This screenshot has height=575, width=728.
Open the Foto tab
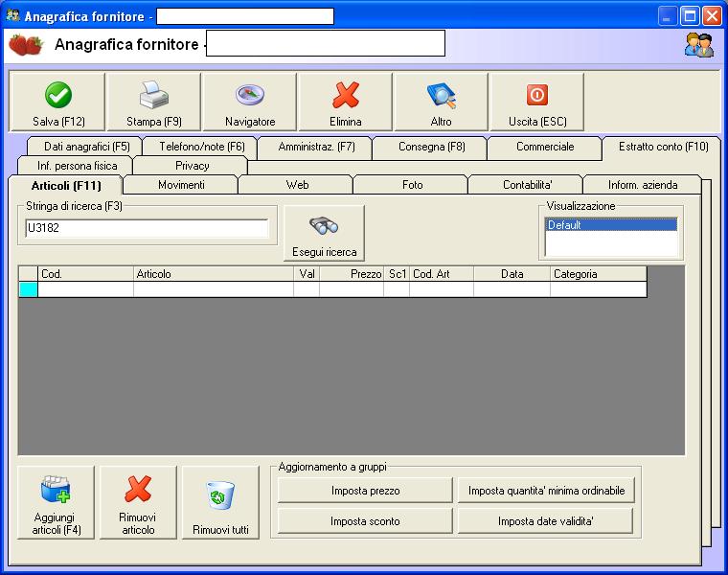pos(412,185)
